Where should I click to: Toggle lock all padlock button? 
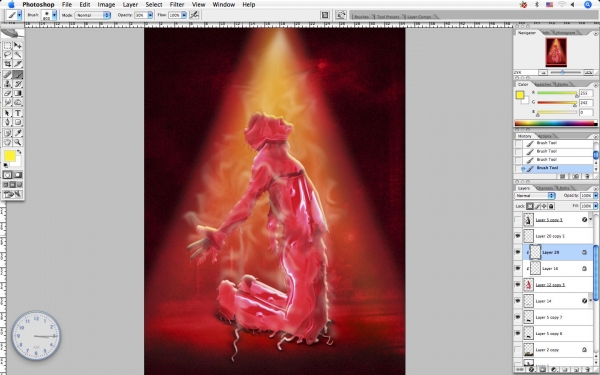coord(551,206)
